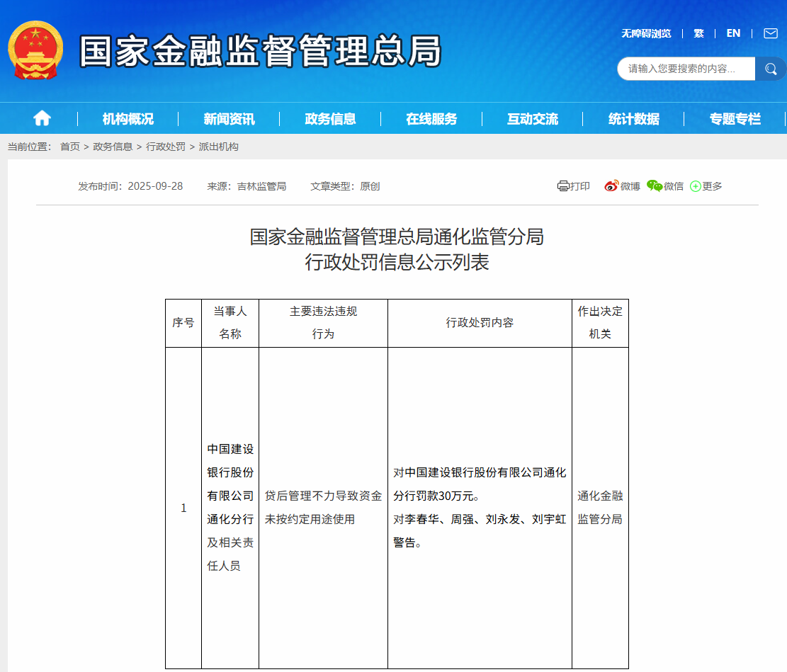This screenshot has width=787, height=672.
Task: Switch the site language to EN
Action: click(x=733, y=33)
